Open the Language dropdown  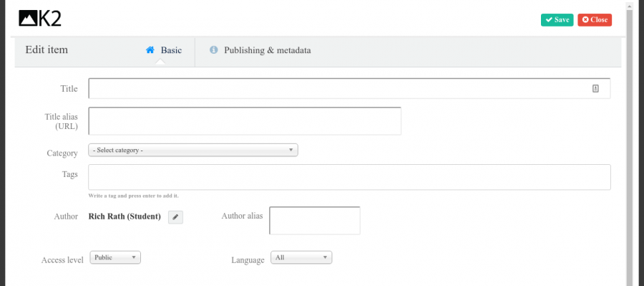coord(301,257)
